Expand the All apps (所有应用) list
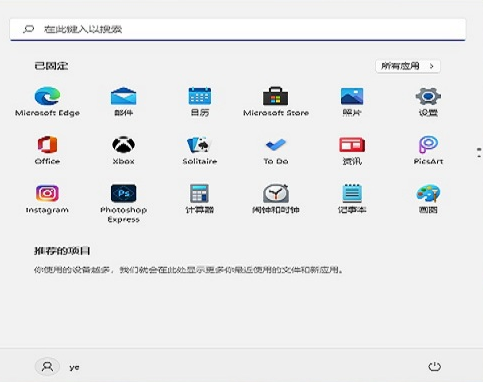The height and width of the screenshot is (382, 483). pos(408,66)
